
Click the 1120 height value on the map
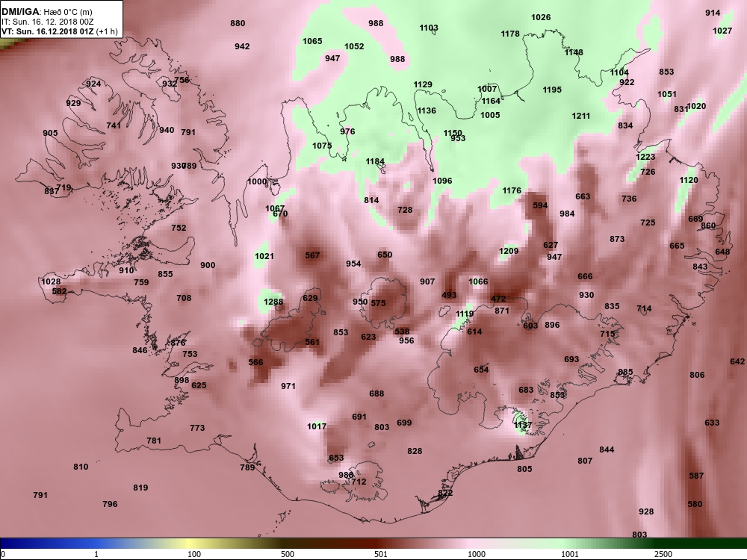point(689,180)
